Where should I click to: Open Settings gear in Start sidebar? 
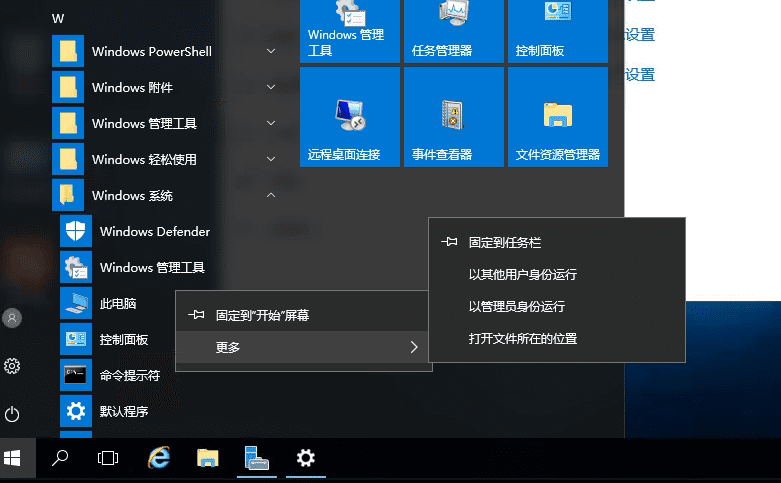[x=12, y=366]
